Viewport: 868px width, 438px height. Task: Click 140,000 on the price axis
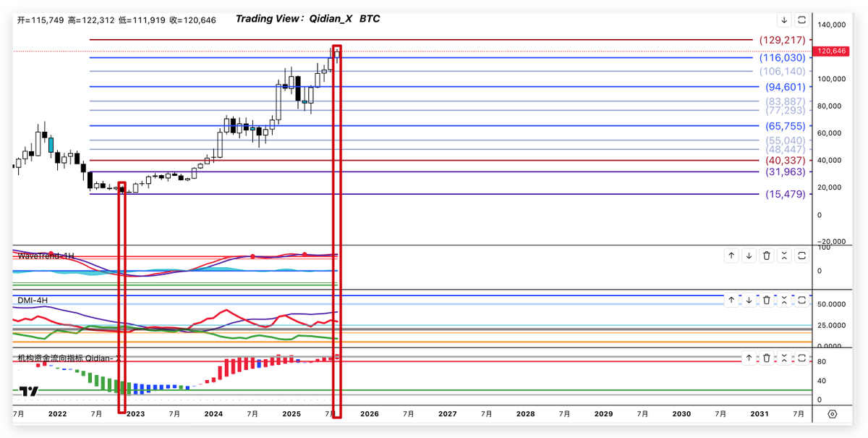pyautogui.click(x=831, y=25)
